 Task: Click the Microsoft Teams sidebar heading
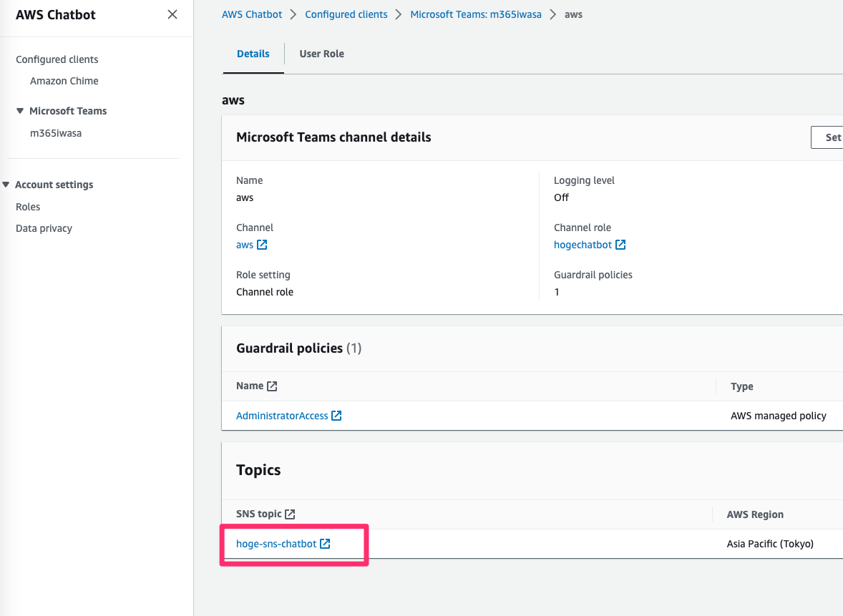point(68,111)
